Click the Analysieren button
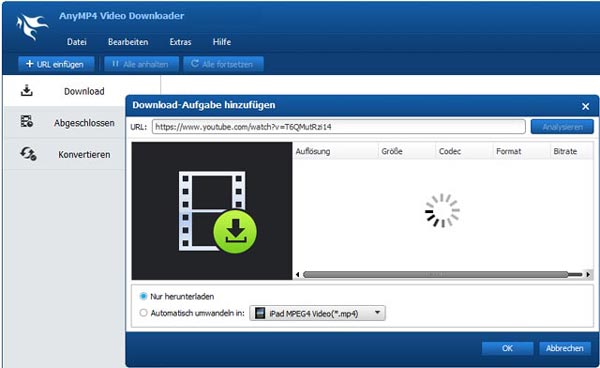The height and width of the screenshot is (368, 600). click(x=562, y=127)
